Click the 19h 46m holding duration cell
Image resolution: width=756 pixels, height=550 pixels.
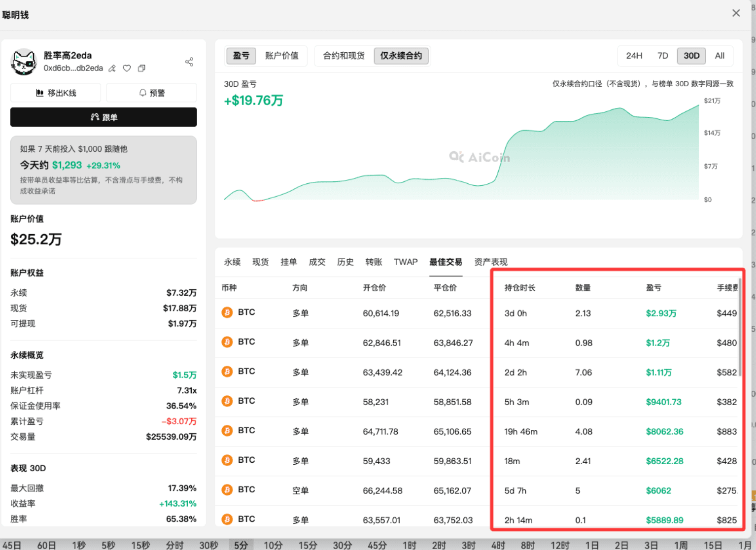[520, 432]
